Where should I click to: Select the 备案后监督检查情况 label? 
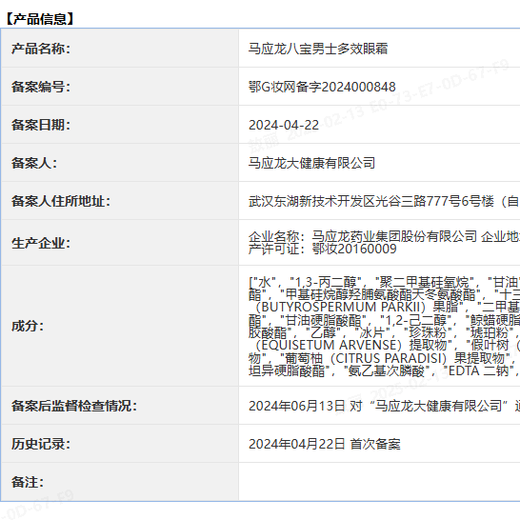point(74,406)
